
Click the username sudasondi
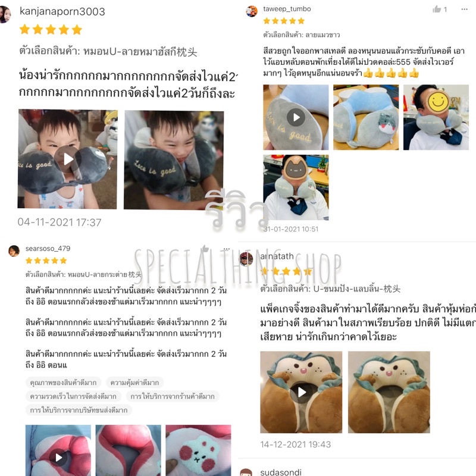click(x=281, y=472)
